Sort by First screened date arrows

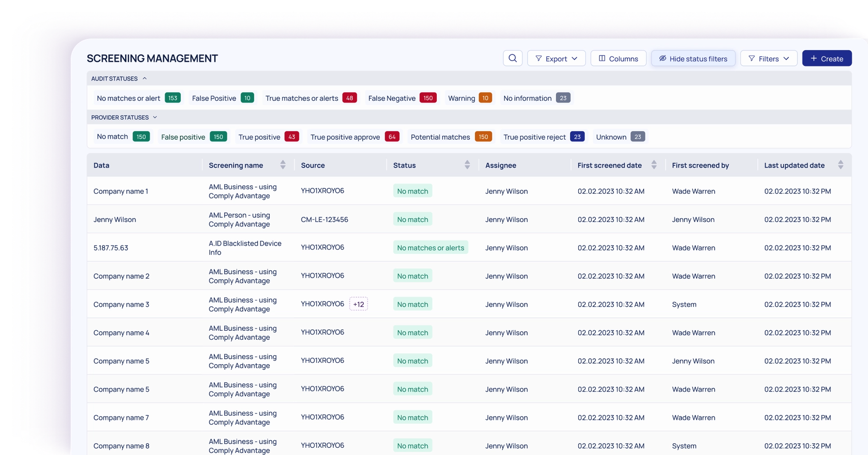click(654, 165)
